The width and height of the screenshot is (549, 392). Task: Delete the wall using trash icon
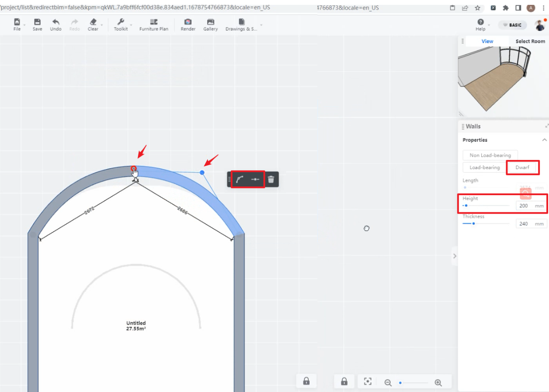[271, 179]
